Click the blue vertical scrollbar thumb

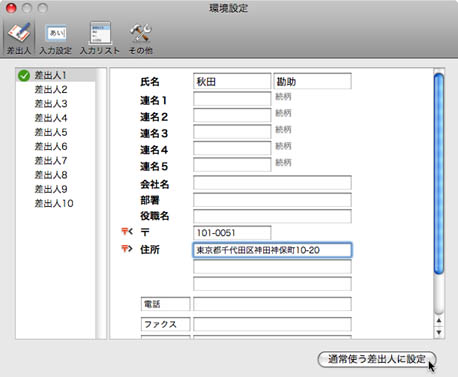(x=439, y=173)
